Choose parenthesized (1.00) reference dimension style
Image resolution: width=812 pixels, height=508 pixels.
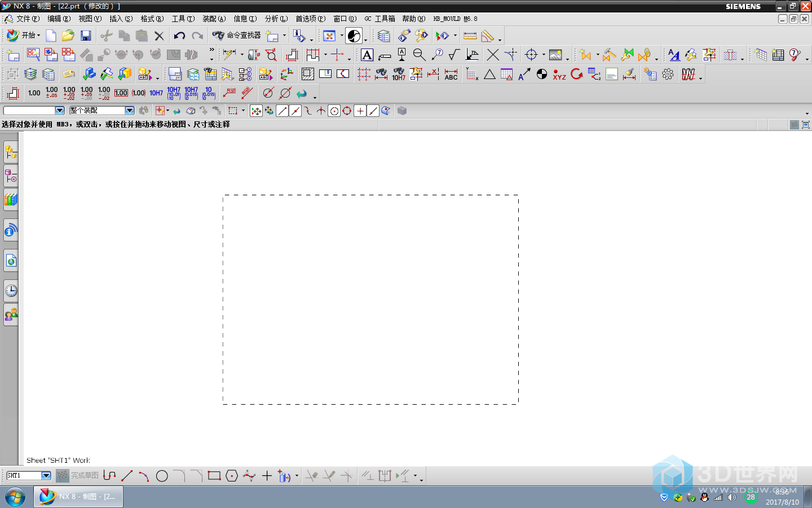(139, 93)
